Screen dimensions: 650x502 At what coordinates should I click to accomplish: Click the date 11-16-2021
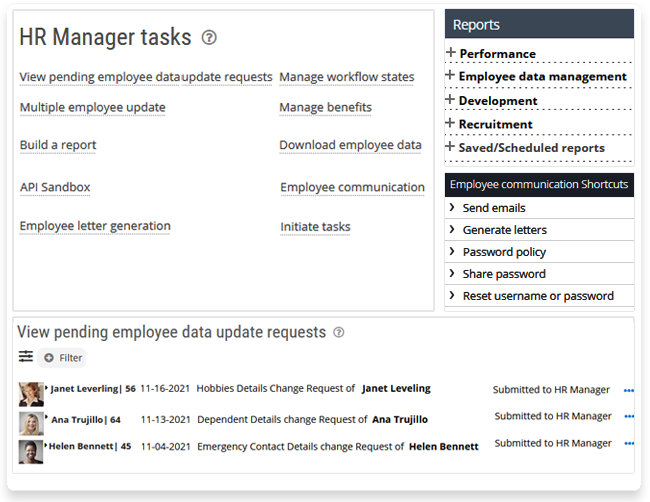[165, 388]
